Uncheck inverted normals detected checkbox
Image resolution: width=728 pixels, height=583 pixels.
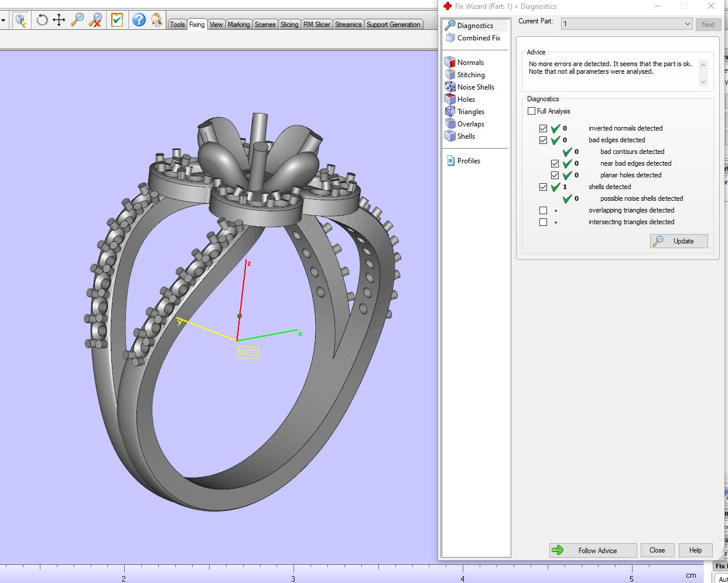544,129
